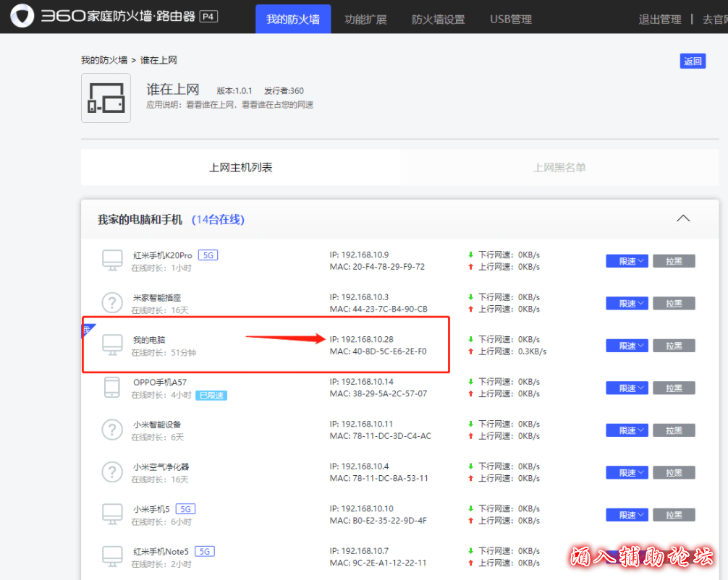Image resolution: width=728 pixels, height=580 pixels.
Task: Open 限速 dropdown for 我的电脑
Action: [627, 346]
